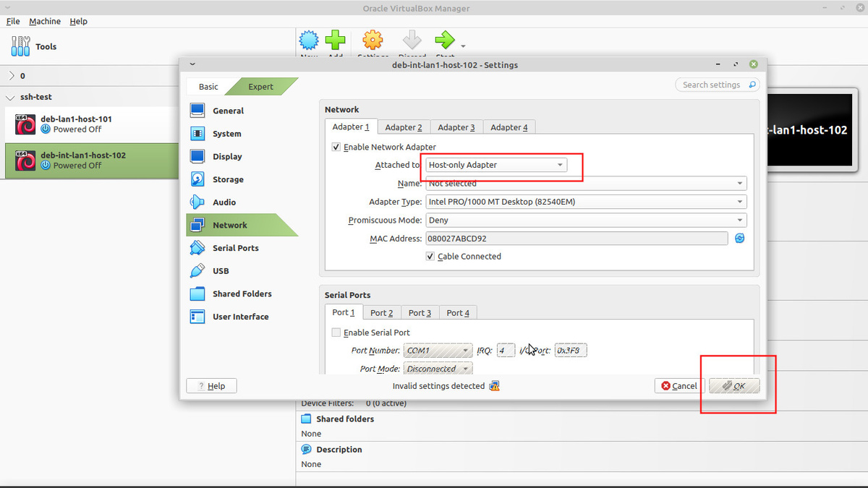Click the Add machine green plus icon

click(x=335, y=40)
